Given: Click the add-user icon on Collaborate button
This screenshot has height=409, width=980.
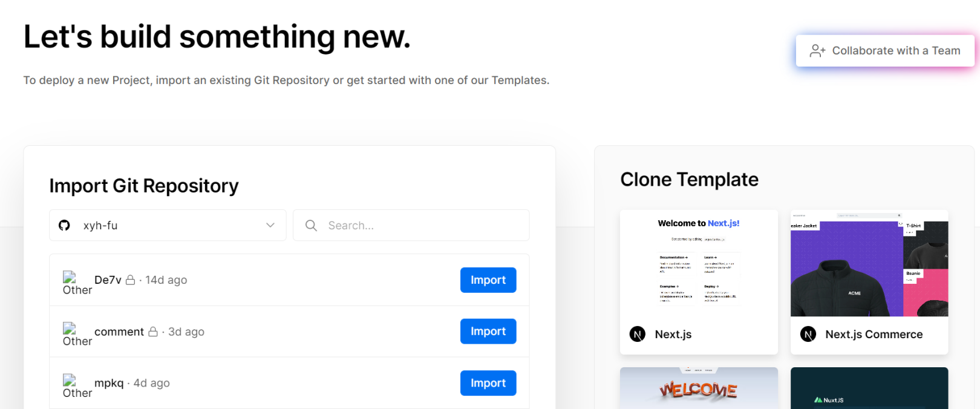Looking at the screenshot, I should [x=817, y=51].
